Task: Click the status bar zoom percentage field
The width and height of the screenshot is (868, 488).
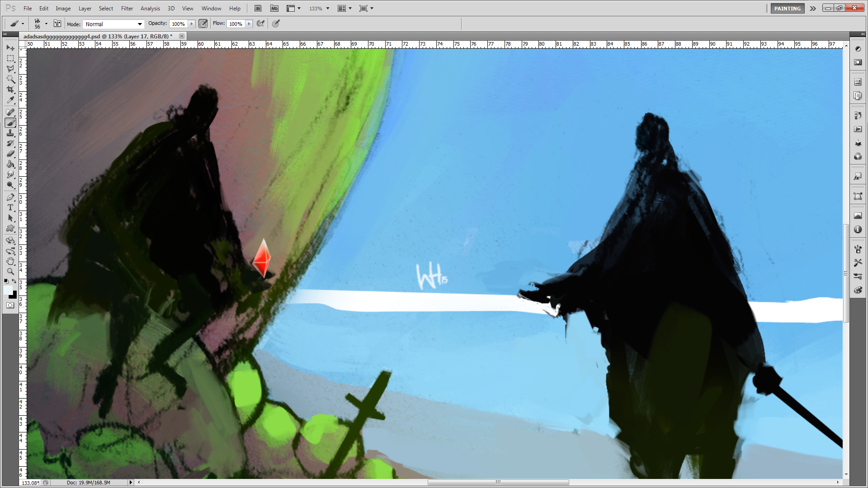Action: [31, 483]
